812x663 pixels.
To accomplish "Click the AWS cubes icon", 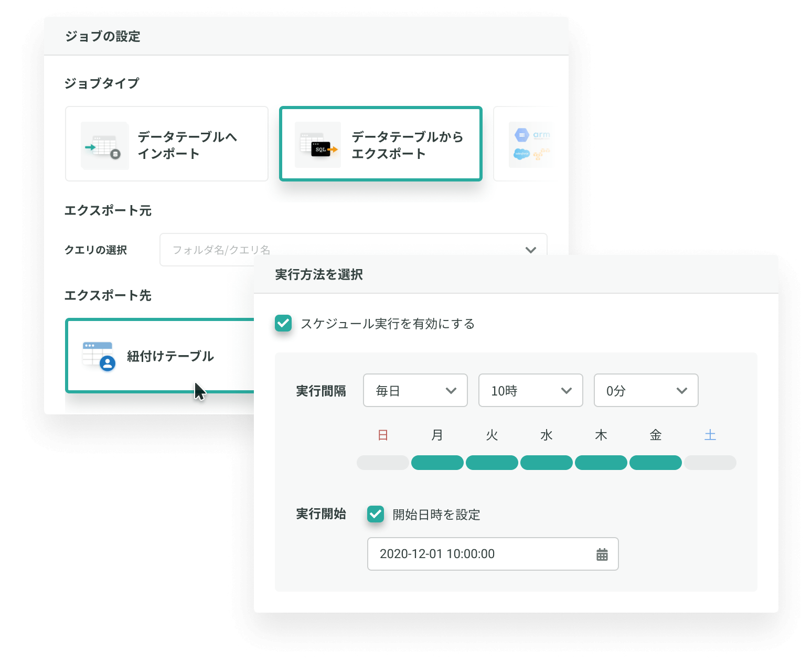I will (542, 154).
